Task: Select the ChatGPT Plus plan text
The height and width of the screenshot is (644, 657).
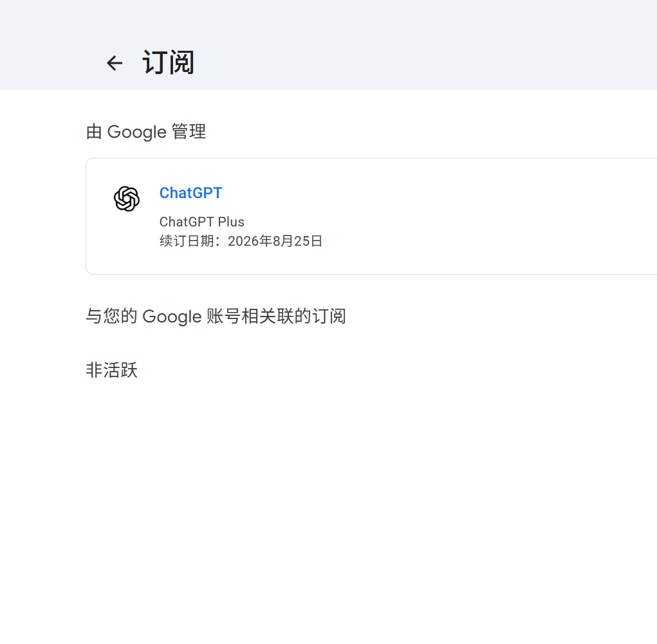Action: 202,222
